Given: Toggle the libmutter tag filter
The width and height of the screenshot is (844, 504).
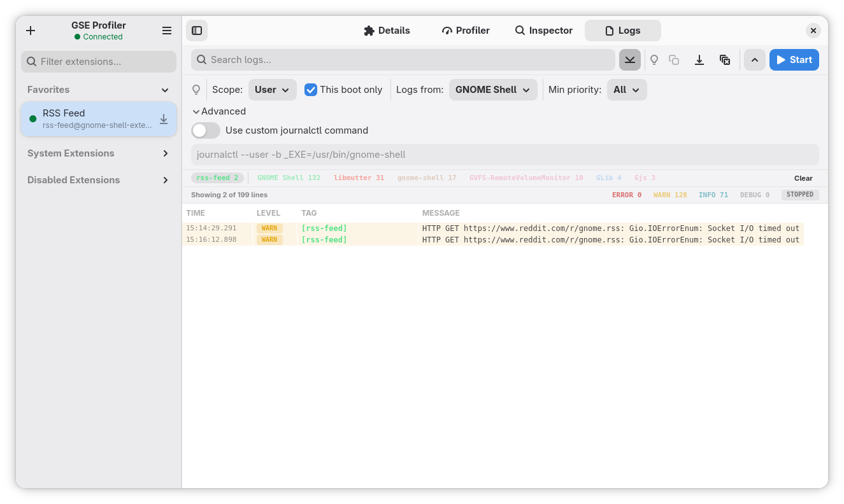Looking at the screenshot, I should coord(359,178).
